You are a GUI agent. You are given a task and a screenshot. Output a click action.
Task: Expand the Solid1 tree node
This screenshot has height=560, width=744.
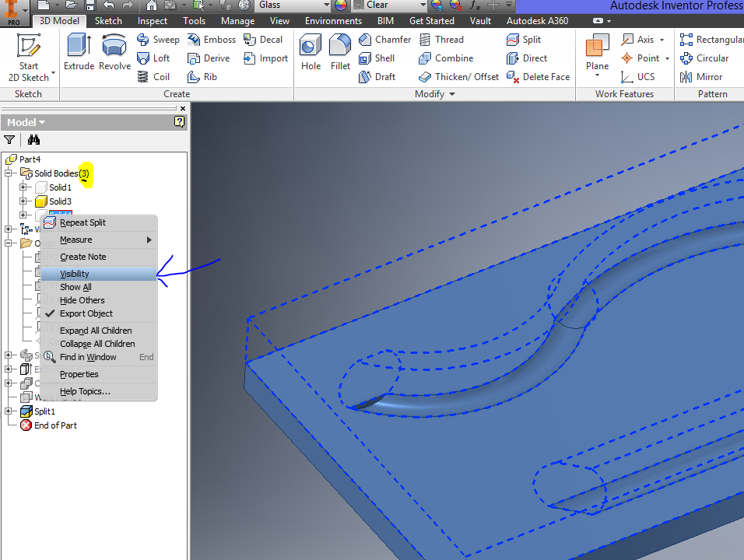point(23,187)
